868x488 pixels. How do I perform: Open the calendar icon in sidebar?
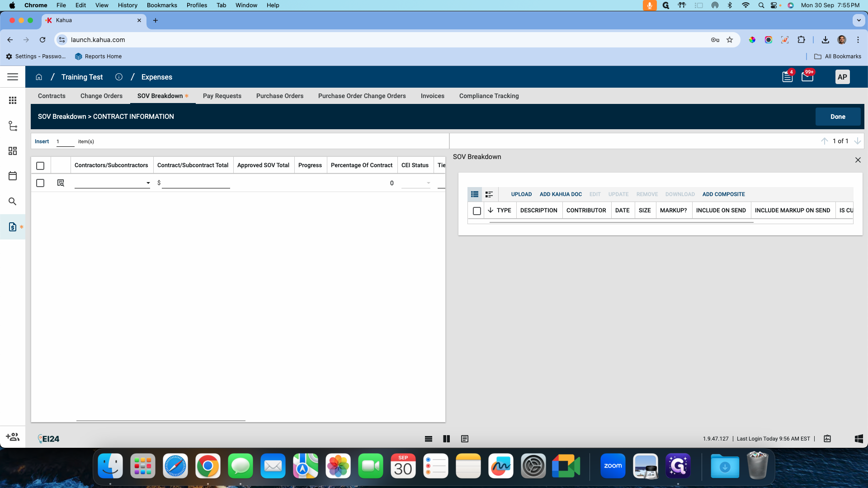[x=13, y=176]
